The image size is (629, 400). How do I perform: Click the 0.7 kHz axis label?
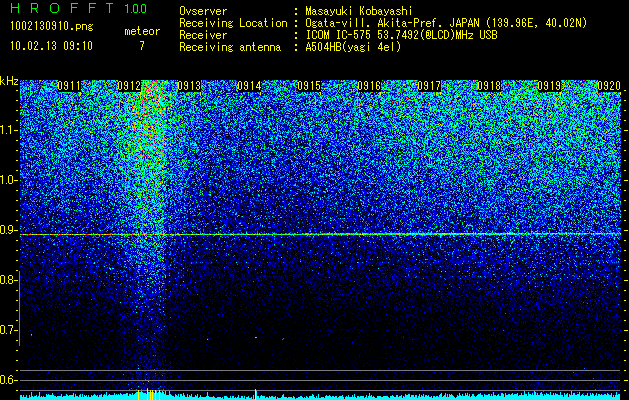(7, 330)
